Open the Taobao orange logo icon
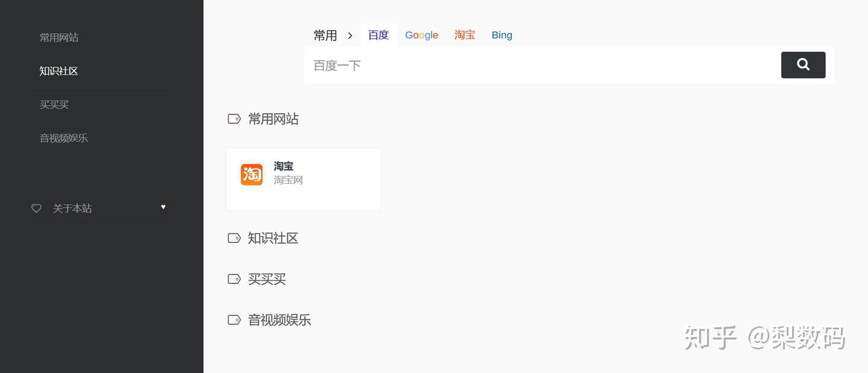The image size is (868, 373). [252, 175]
